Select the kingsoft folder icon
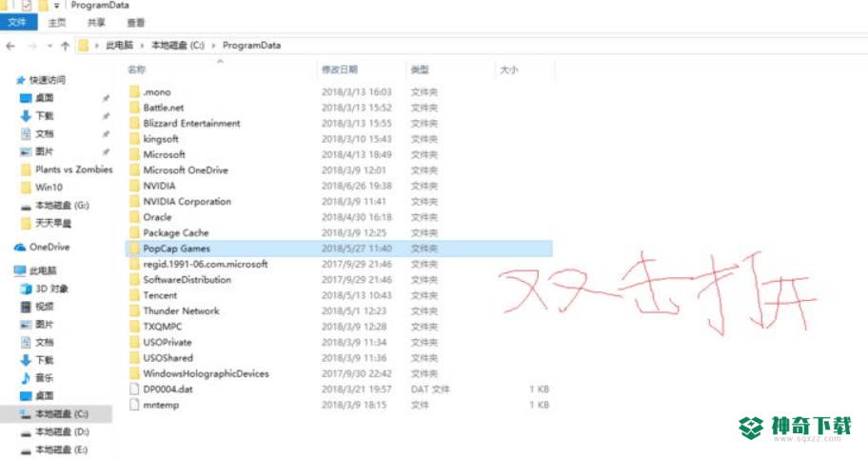The height and width of the screenshot is (459, 868). pyautogui.click(x=134, y=139)
